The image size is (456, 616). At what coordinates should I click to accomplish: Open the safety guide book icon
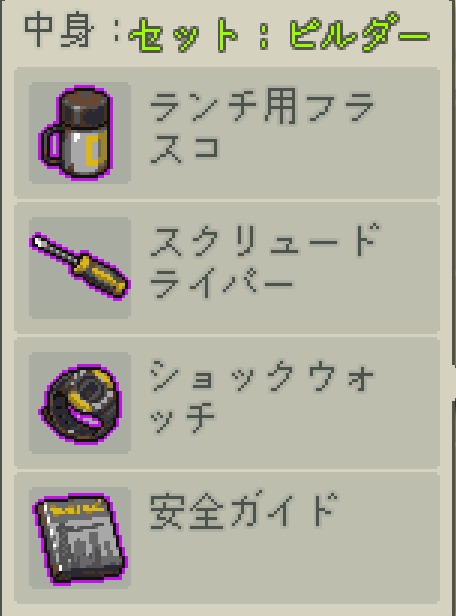click(80, 538)
